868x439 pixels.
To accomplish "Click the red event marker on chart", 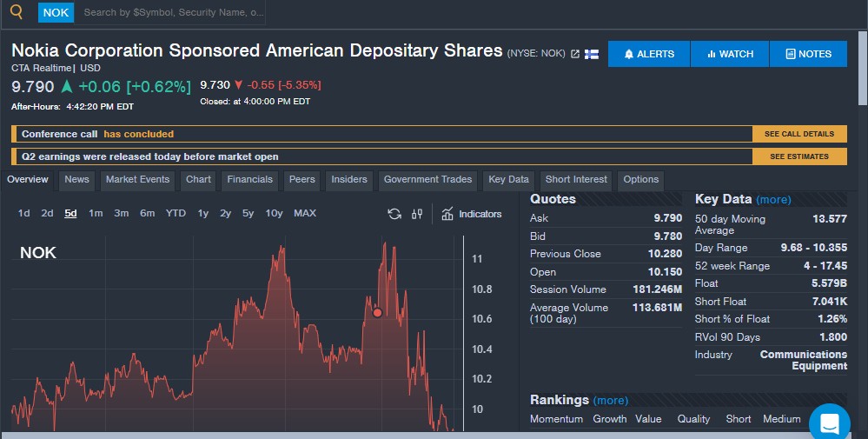I will point(378,313).
